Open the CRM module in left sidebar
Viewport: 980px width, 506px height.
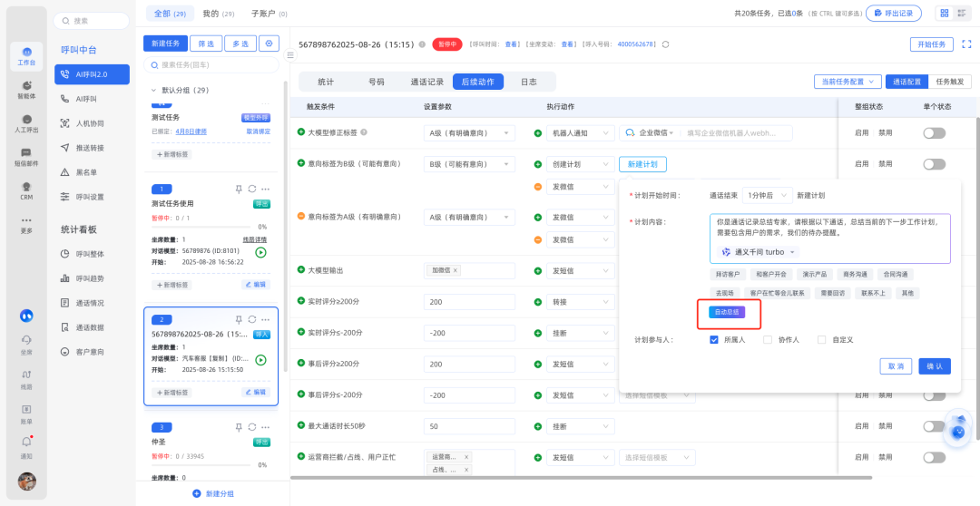click(26, 189)
